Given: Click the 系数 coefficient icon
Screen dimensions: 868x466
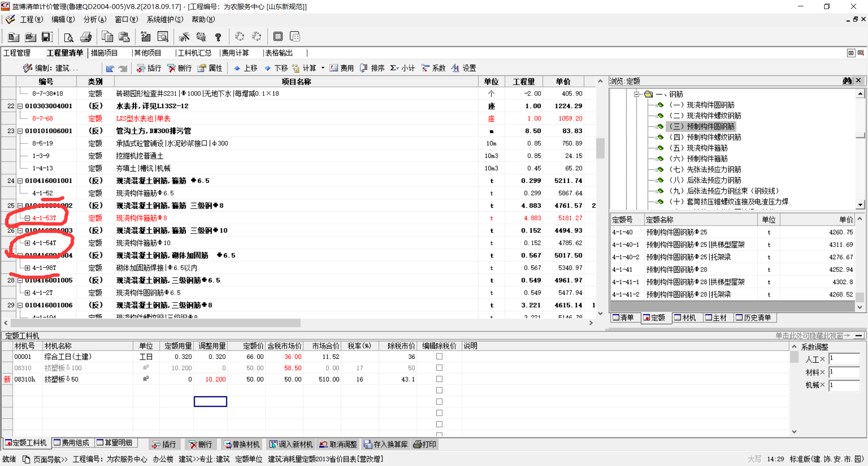Looking at the screenshot, I should click(425, 68).
